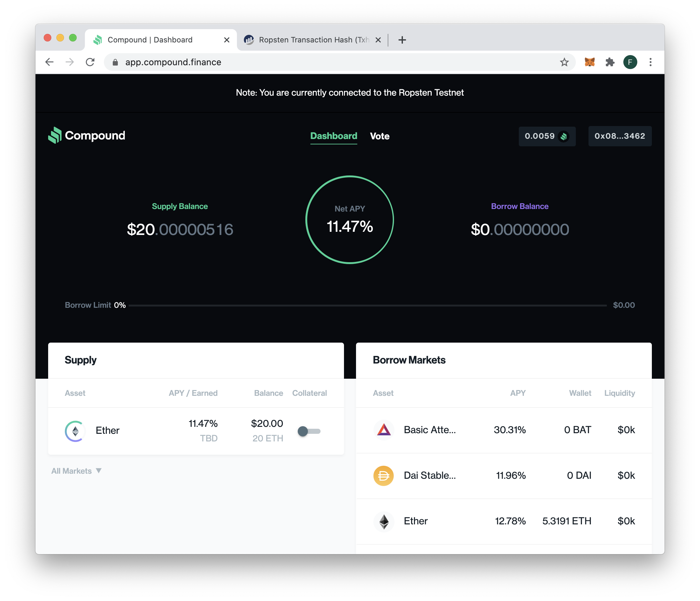Click the browser back arrow
Image resolution: width=700 pixels, height=601 pixels.
click(x=49, y=62)
